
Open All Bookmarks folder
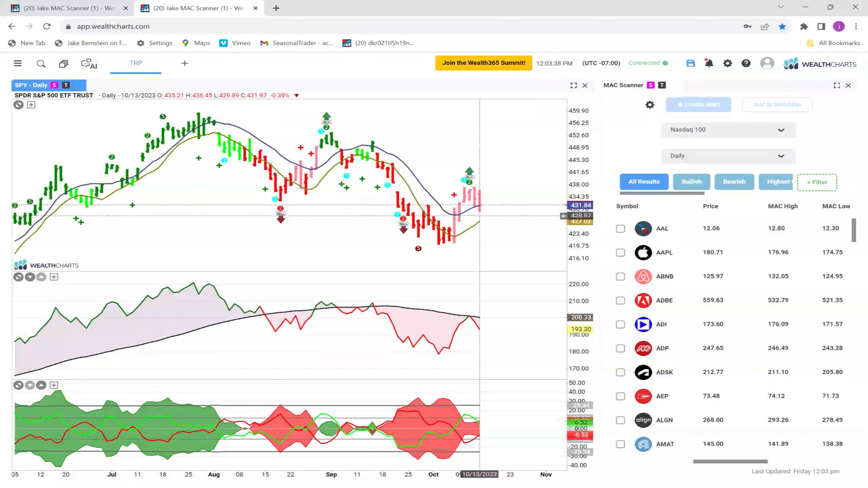tap(833, 43)
